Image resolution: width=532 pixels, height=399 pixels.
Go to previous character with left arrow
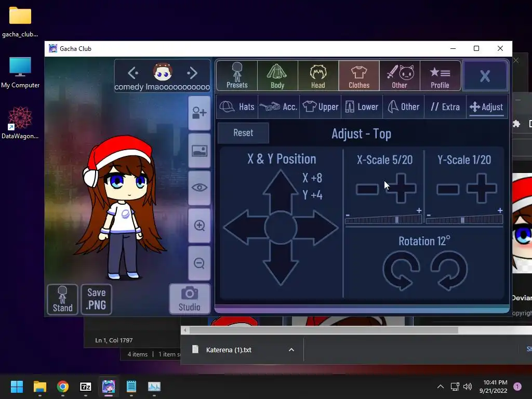click(133, 73)
